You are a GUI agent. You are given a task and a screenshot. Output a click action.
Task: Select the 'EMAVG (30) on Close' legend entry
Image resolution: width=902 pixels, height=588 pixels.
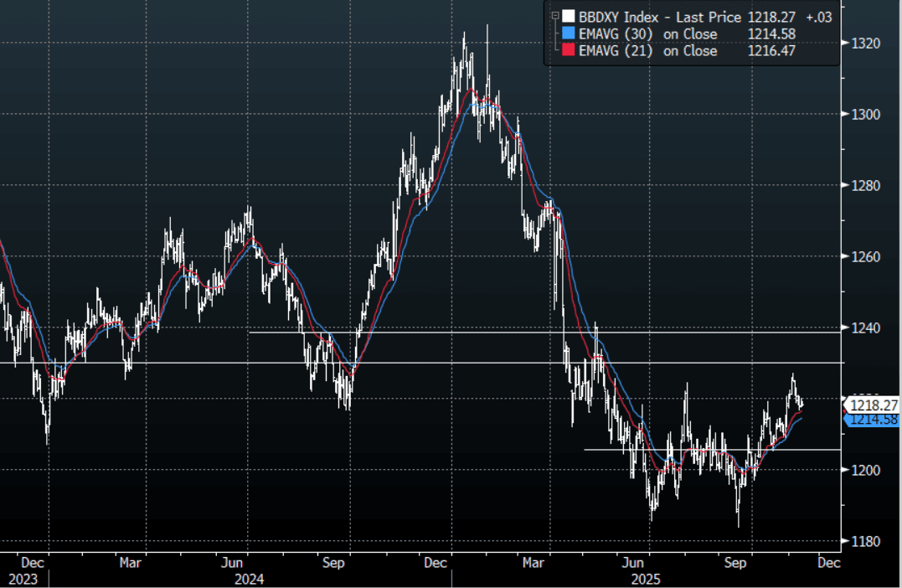tap(647, 34)
